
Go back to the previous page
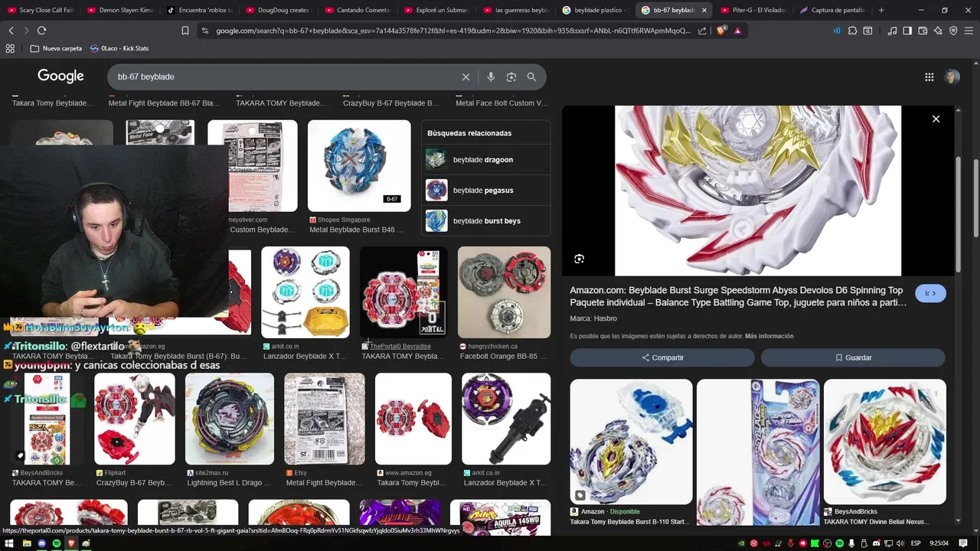11,31
